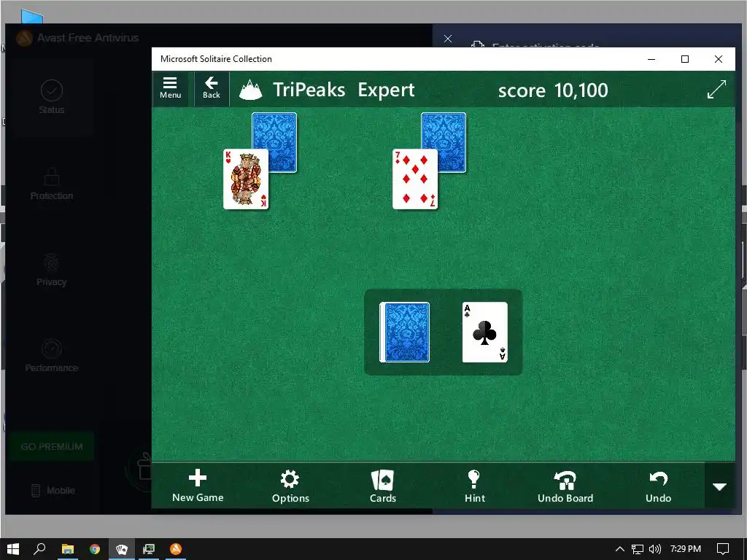Open File Explorer from the taskbar
This screenshot has width=747, height=560.
click(x=68, y=549)
